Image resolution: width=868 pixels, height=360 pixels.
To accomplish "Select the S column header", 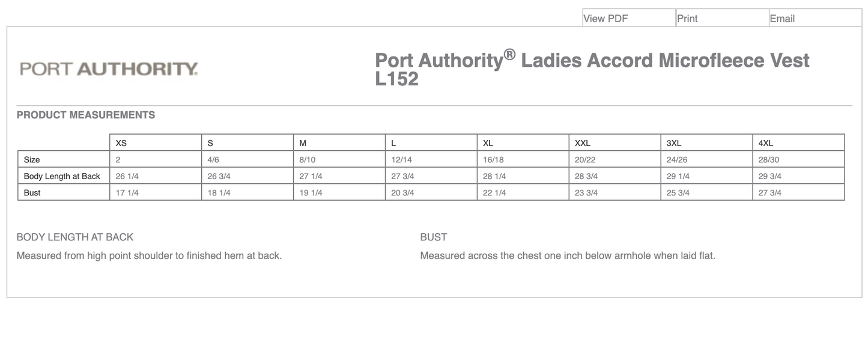I will [209, 142].
